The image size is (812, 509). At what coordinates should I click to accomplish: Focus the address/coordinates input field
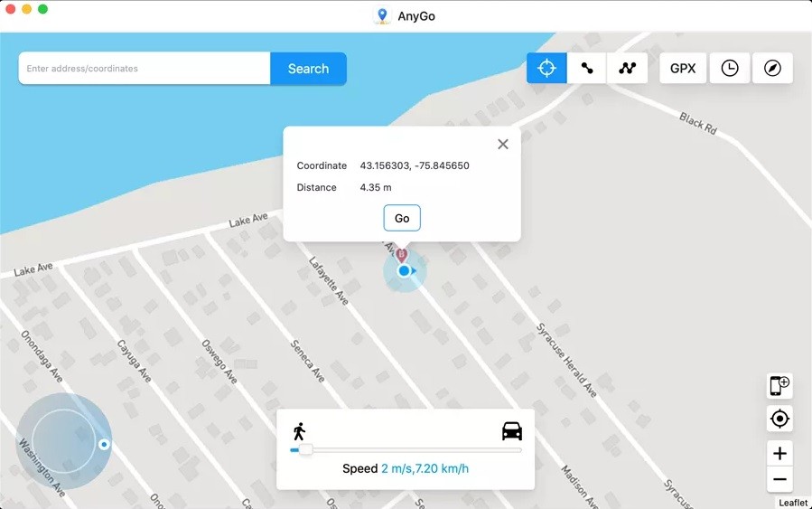(x=145, y=69)
